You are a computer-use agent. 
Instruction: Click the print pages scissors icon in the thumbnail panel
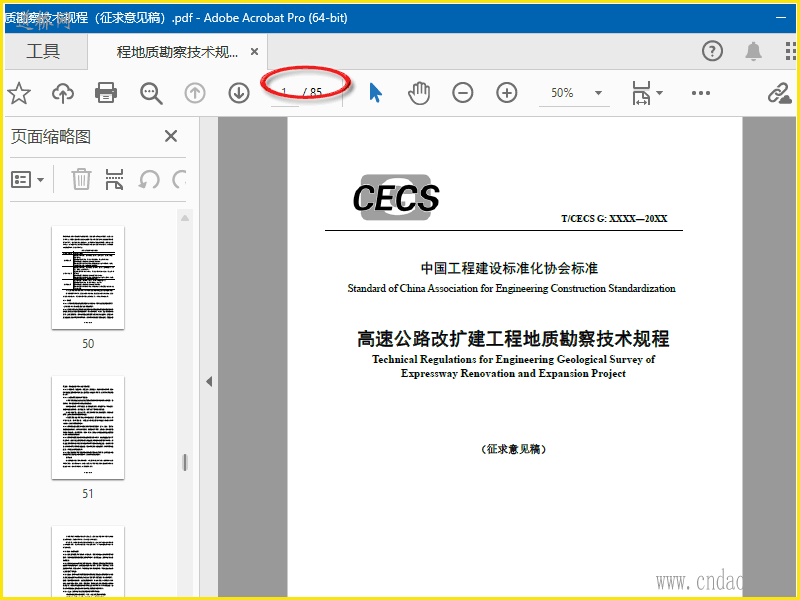[x=114, y=179]
